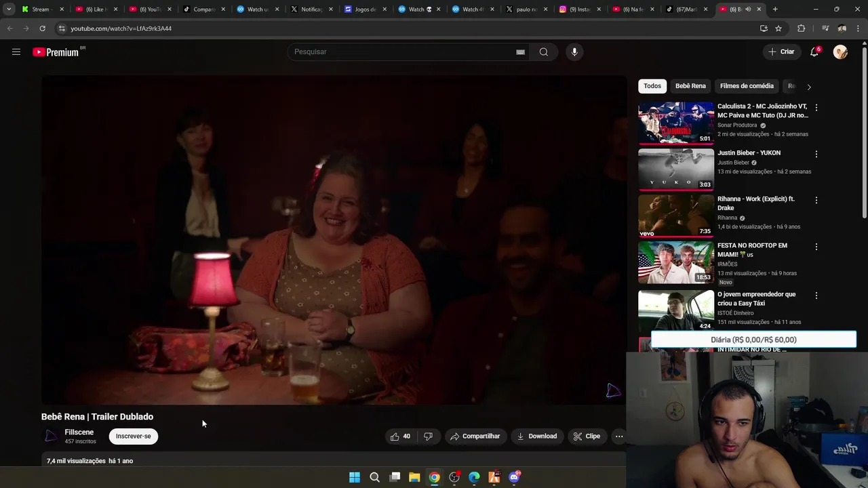
Task: Open options for Justin Bieber YUKON video
Action: pyautogui.click(x=816, y=154)
